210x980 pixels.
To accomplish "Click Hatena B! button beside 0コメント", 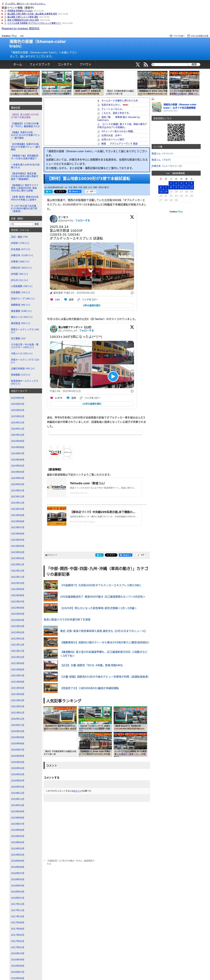I will click(x=99, y=555).
